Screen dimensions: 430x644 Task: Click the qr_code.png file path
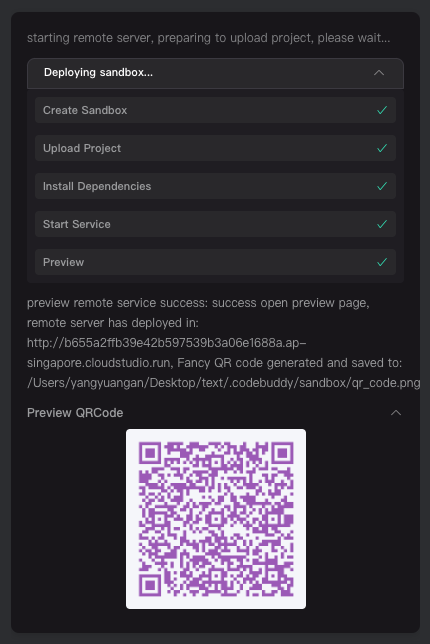[x=223, y=383]
